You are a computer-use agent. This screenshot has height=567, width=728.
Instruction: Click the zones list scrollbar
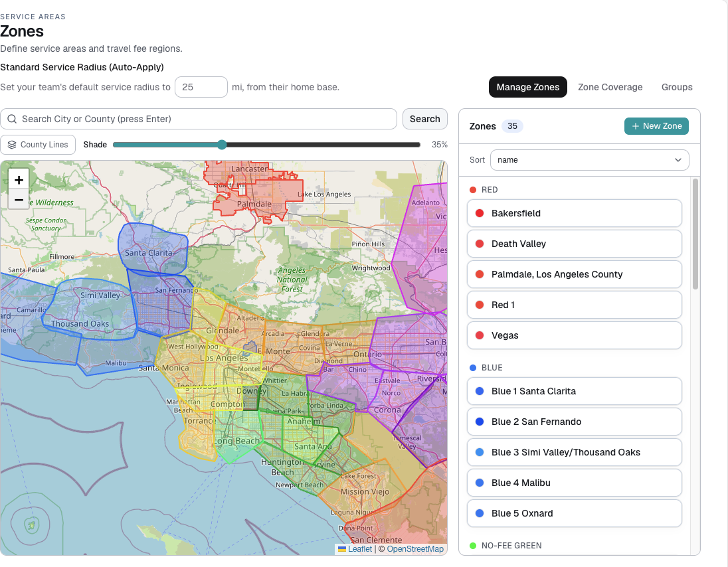[x=695, y=234]
